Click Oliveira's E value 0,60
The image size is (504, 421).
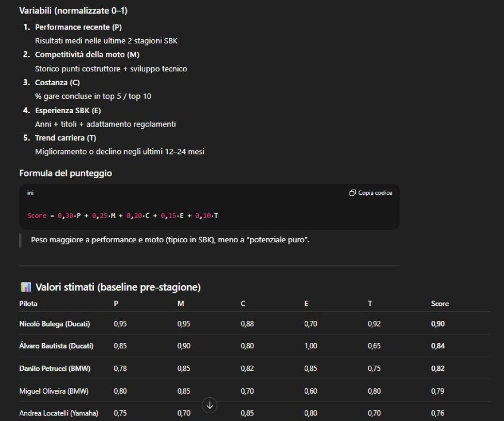point(311,391)
